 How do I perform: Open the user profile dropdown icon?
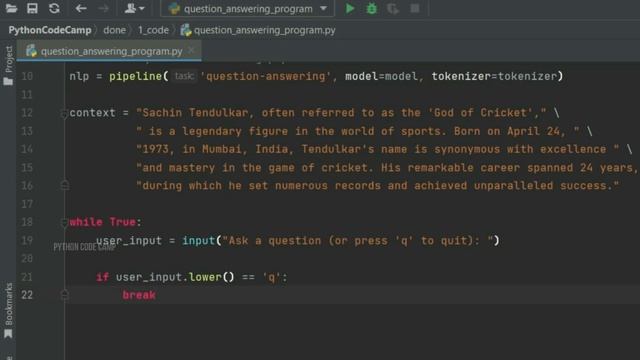click(x=134, y=8)
